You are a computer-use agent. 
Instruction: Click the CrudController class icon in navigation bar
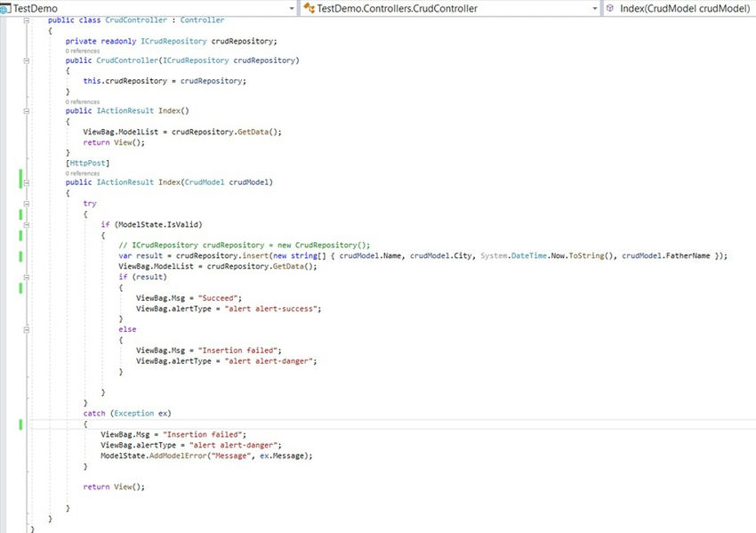click(309, 8)
